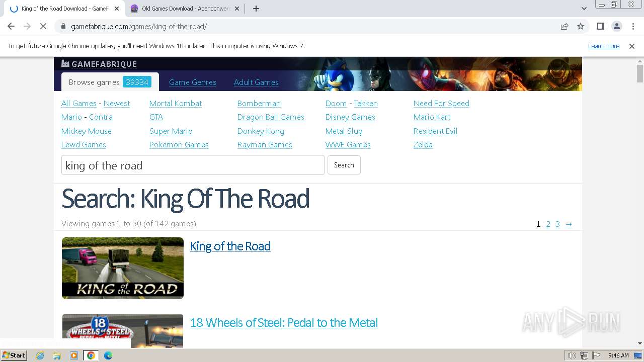Open File Explorer folder from the taskbar
This screenshot has height=362, width=644.
click(57, 355)
